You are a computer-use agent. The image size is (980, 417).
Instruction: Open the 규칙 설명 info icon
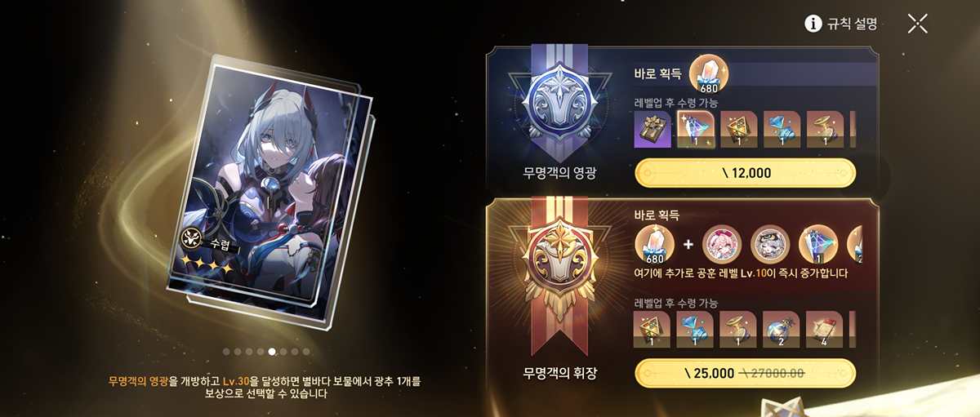(x=813, y=24)
